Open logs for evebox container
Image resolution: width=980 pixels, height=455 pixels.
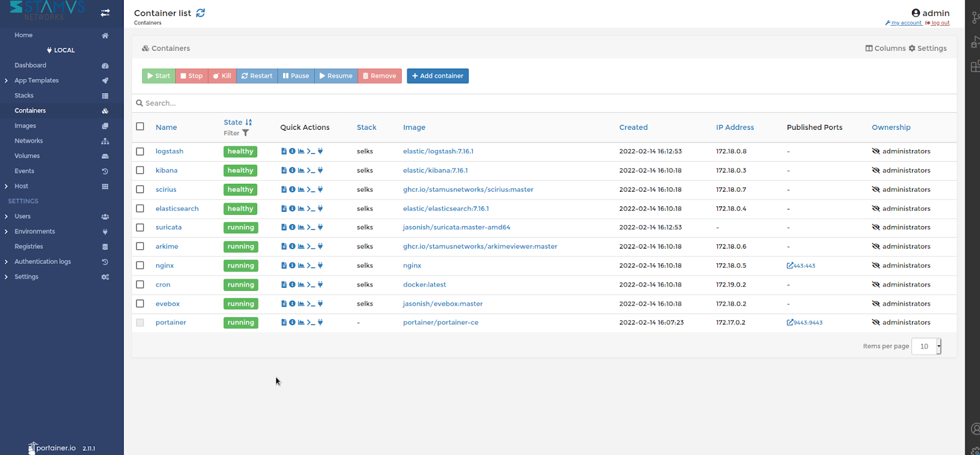(284, 304)
